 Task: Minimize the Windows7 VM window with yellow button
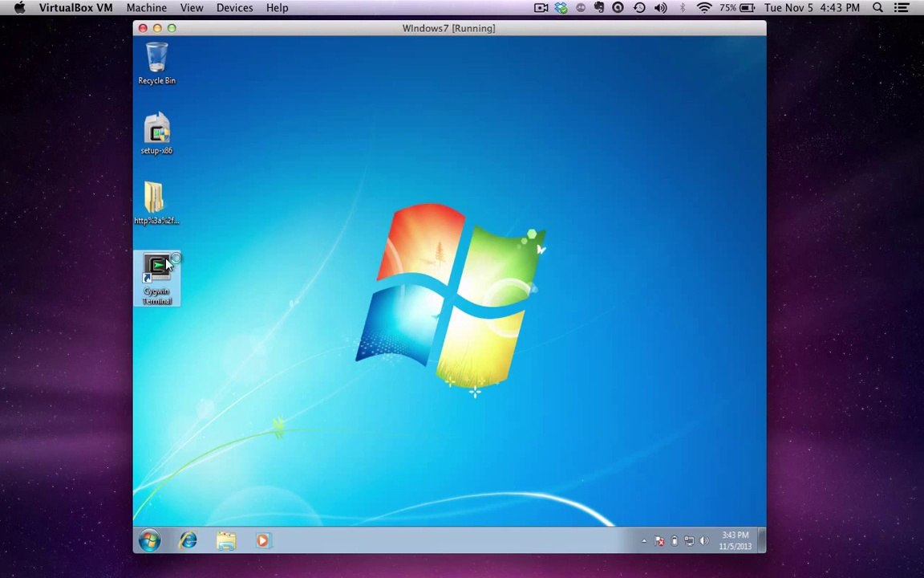click(157, 28)
